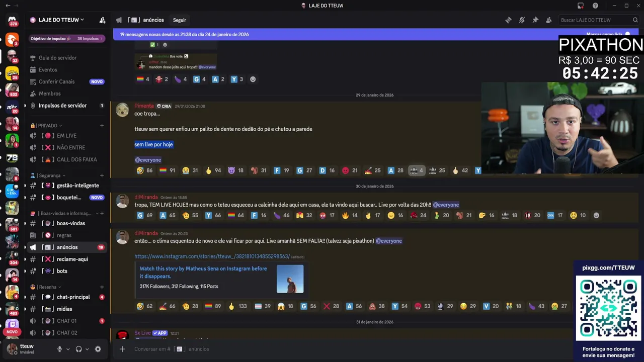Click diMiranda's username on 20:23 message

(146, 233)
